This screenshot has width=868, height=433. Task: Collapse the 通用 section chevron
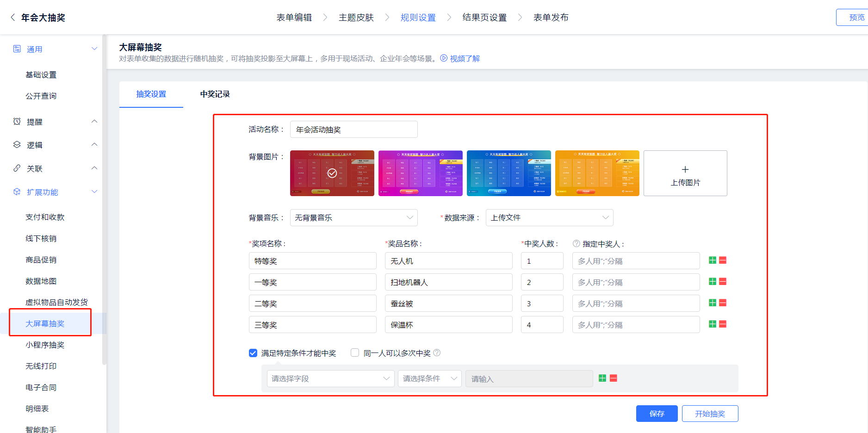click(x=94, y=49)
